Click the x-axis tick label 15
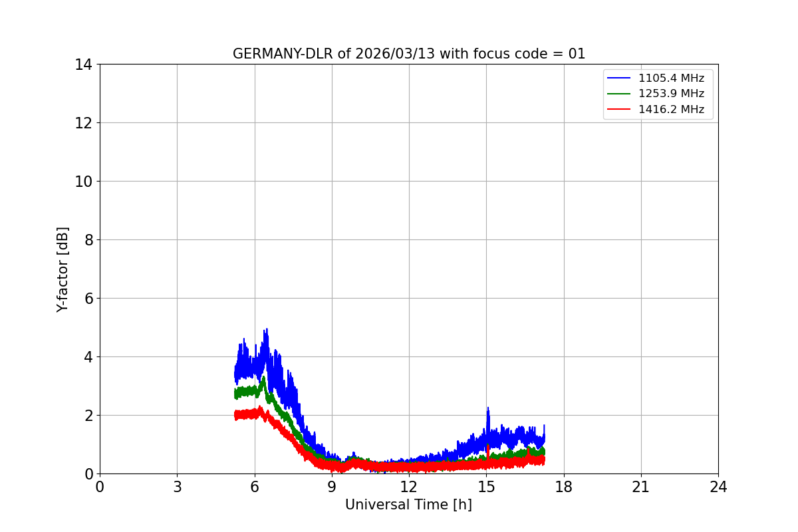This screenshot has height=532, width=798. pos(486,487)
